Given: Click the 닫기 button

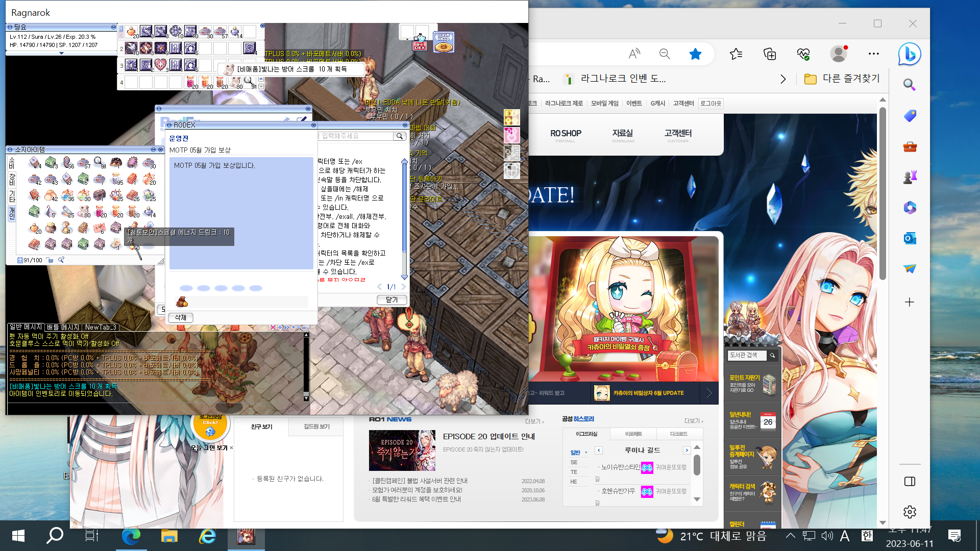Looking at the screenshot, I should tap(391, 300).
